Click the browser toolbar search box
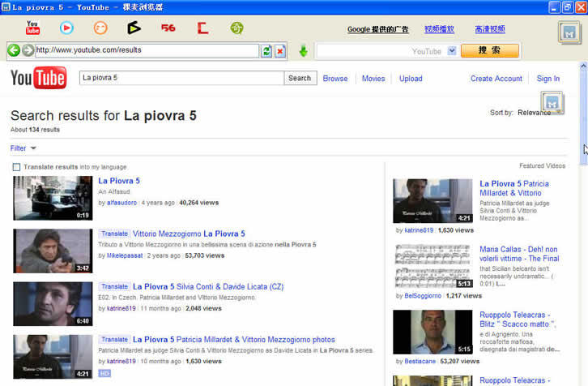The width and height of the screenshot is (588, 386). (381, 51)
